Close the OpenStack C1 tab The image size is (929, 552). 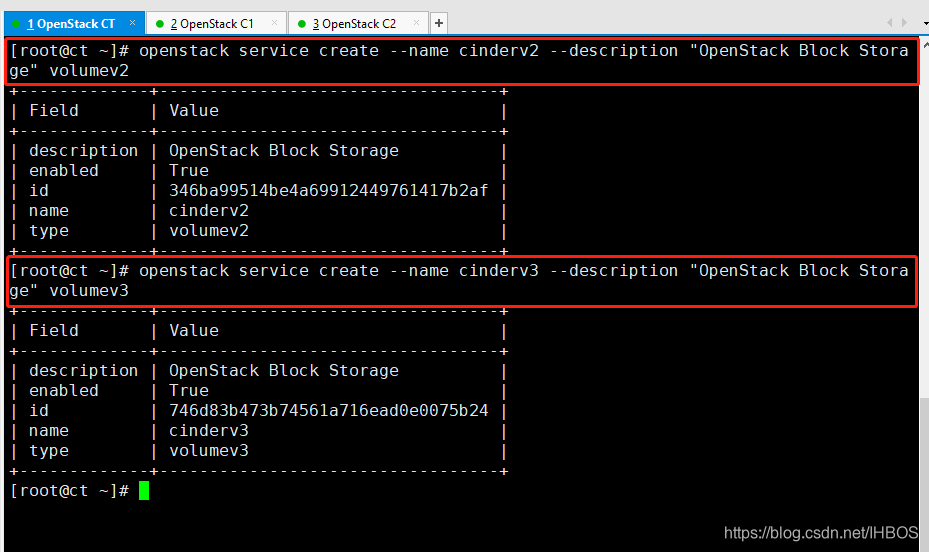coord(274,23)
